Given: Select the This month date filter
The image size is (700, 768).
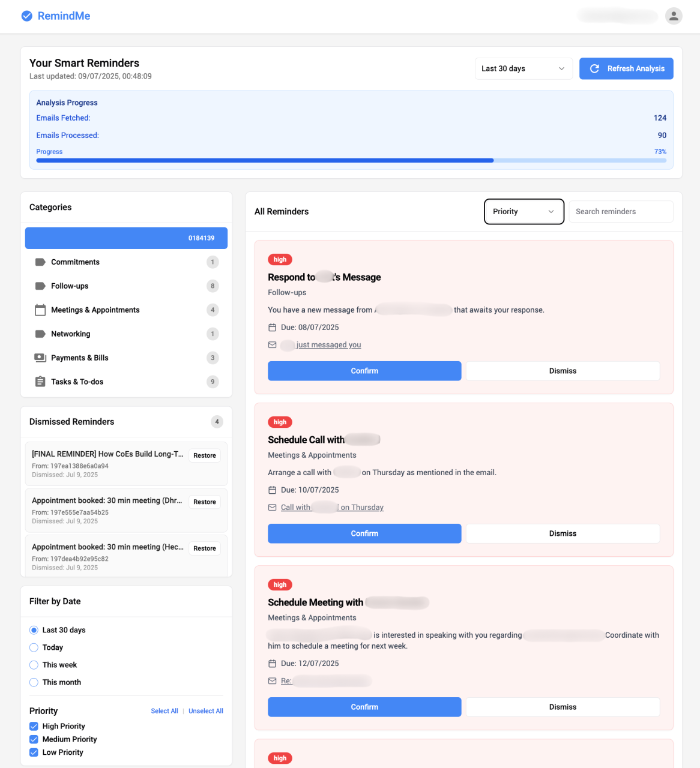Looking at the screenshot, I should 34,682.
